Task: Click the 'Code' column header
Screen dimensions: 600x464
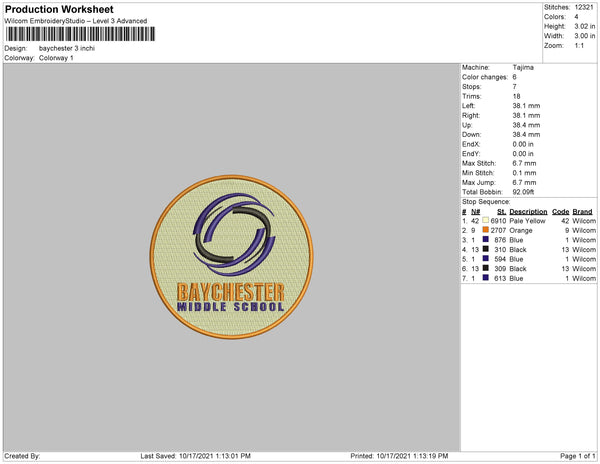Action: (561, 212)
